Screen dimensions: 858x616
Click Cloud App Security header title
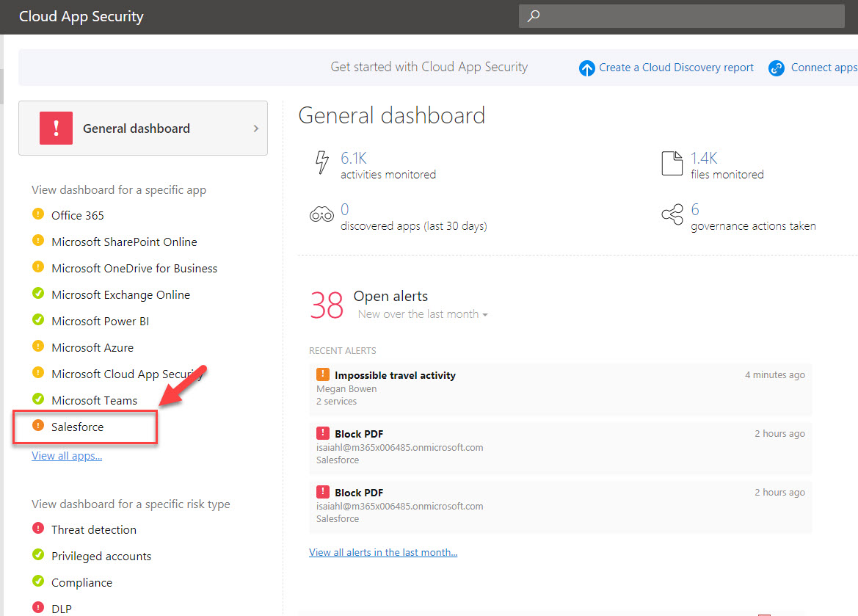click(x=81, y=16)
